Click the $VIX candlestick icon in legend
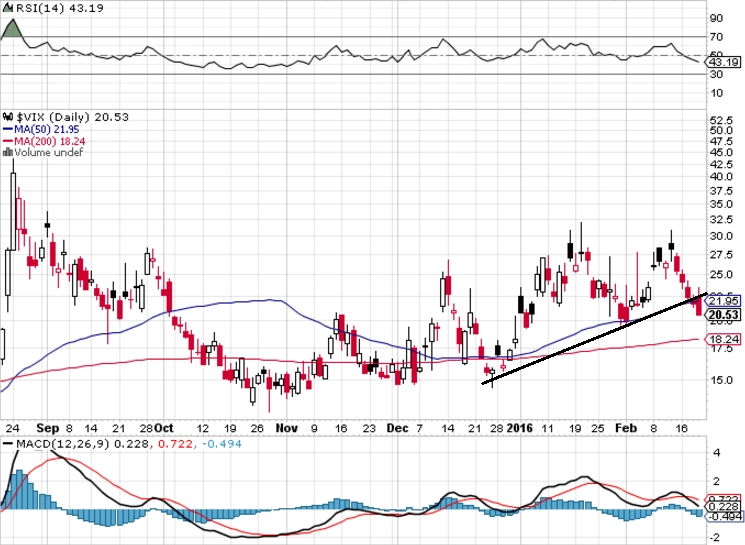This screenshot has width=745, height=545. tap(8, 116)
